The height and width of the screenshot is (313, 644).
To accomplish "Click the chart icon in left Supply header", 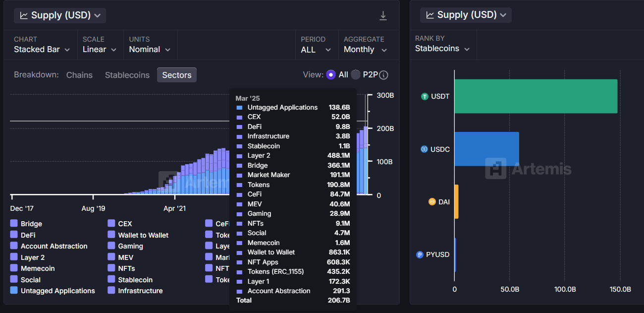I will tap(24, 15).
